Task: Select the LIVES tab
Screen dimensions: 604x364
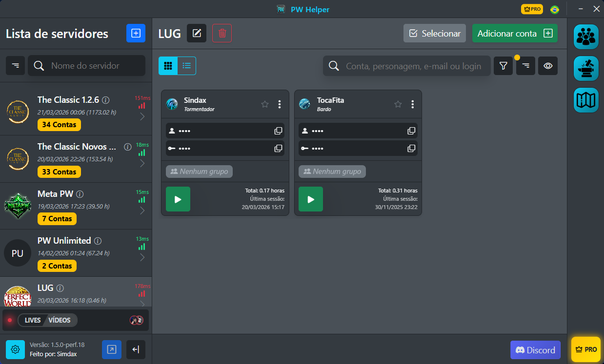Action: pyautogui.click(x=33, y=320)
